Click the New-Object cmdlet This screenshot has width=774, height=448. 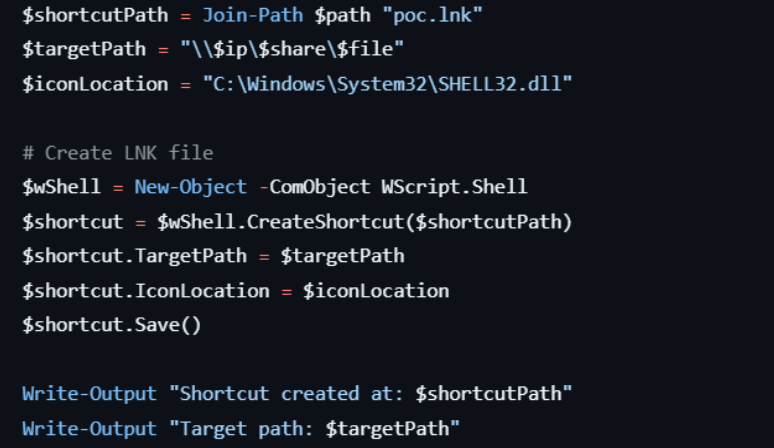tap(190, 187)
